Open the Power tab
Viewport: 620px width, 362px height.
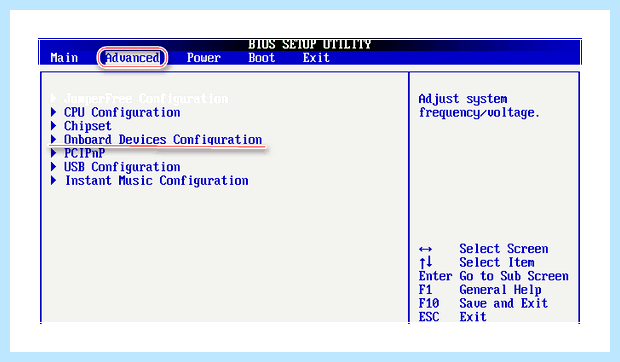click(x=204, y=58)
